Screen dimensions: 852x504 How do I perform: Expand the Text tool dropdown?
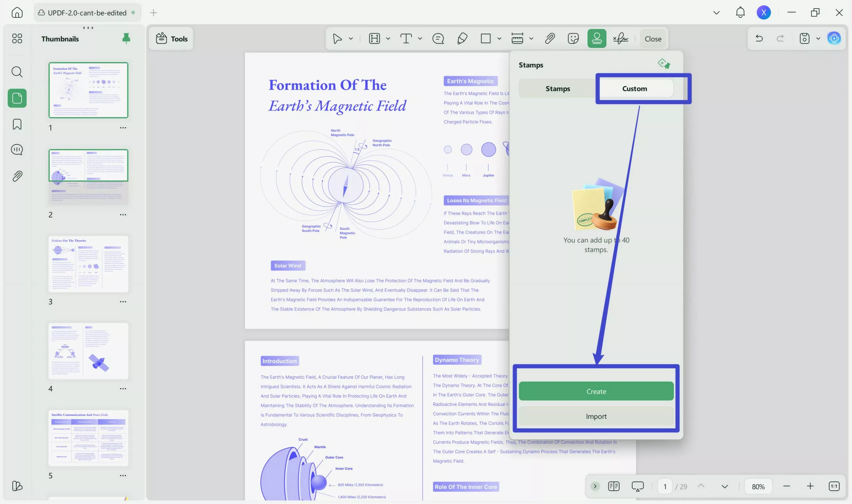pyautogui.click(x=420, y=38)
